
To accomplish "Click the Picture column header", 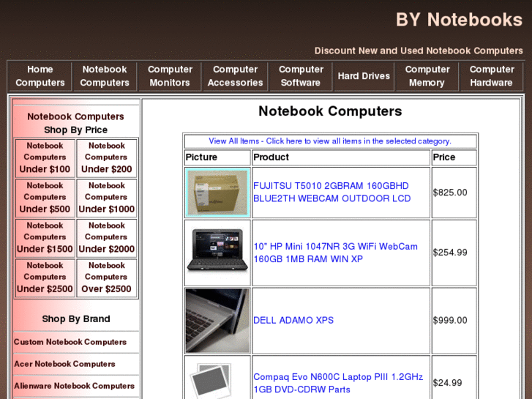I will (217, 157).
